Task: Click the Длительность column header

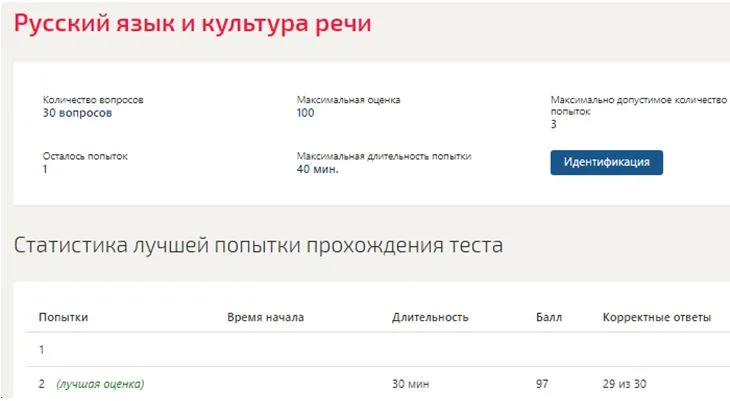Action: click(430, 317)
